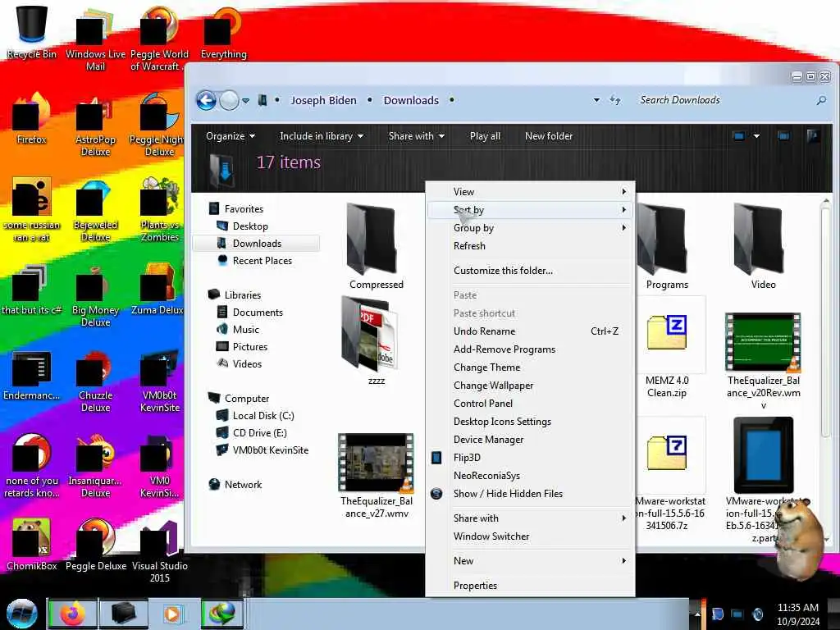Open the Endermanc... desktop icon
840x630 pixels.
click(x=32, y=375)
